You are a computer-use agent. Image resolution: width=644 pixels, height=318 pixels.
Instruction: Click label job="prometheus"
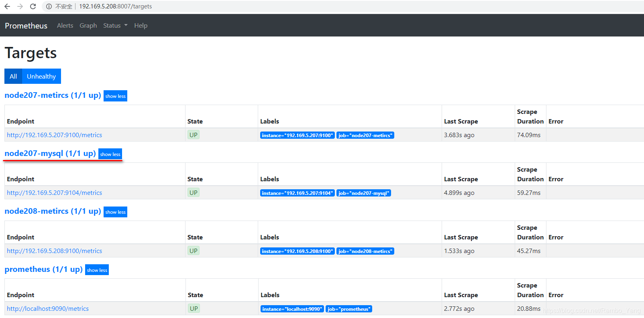click(349, 309)
